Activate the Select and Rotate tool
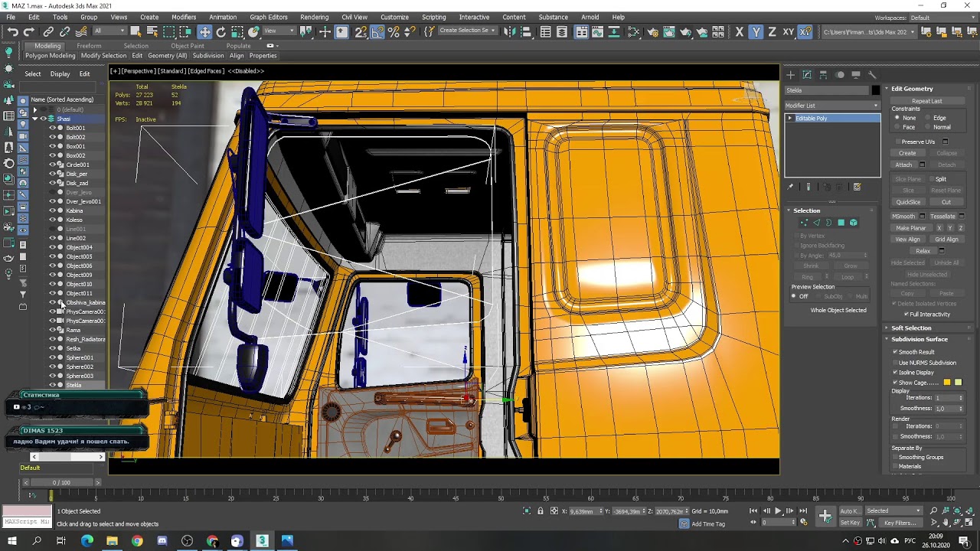The height and width of the screenshot is (551, 980). point(220,31)
